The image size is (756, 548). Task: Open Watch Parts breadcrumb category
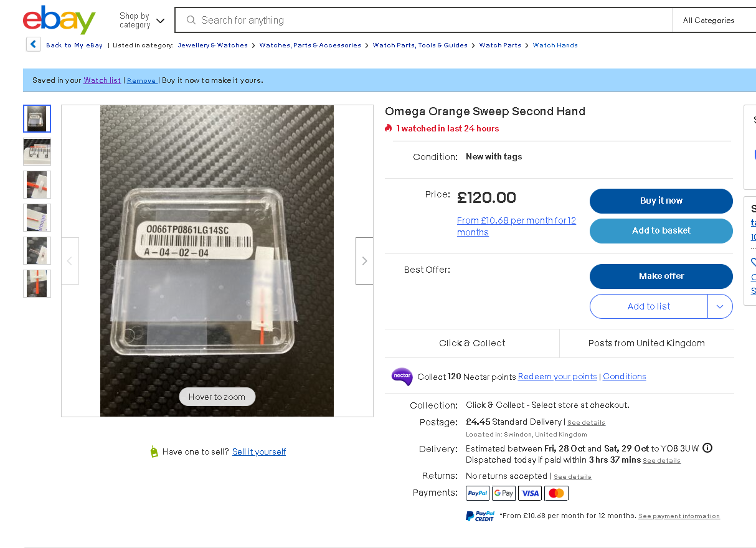pyautogui.click(x=500, y=45)
